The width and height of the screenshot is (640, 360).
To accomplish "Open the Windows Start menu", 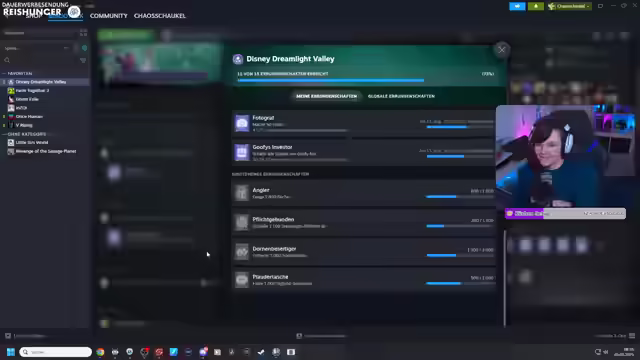I will (11, 352).
